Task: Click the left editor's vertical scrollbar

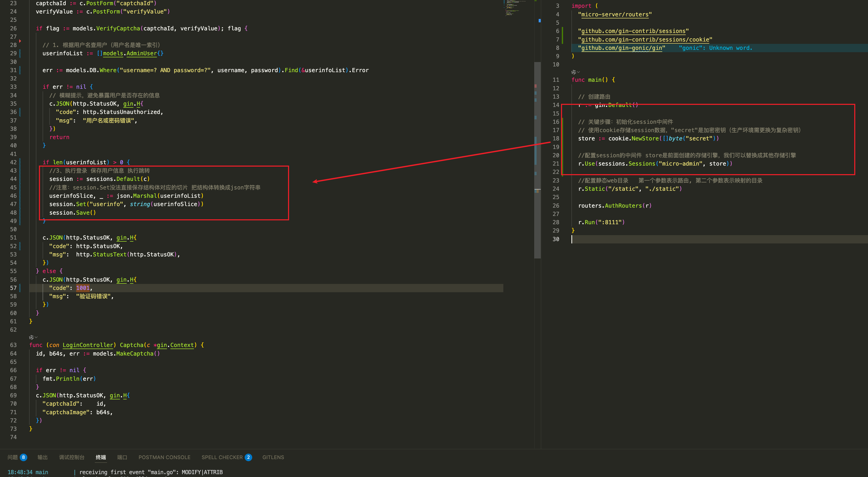Action: (537, 160)
